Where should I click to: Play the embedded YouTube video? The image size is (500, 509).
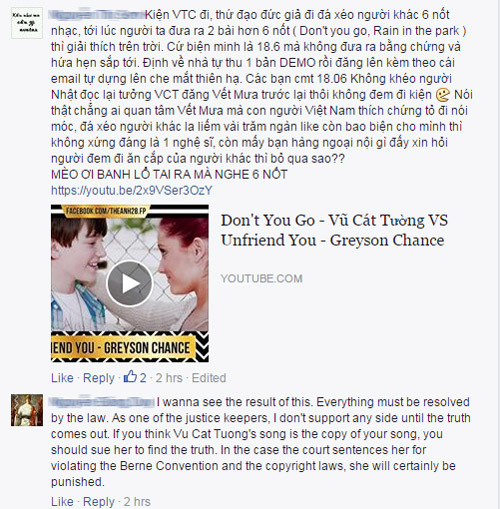coord(129,283)
